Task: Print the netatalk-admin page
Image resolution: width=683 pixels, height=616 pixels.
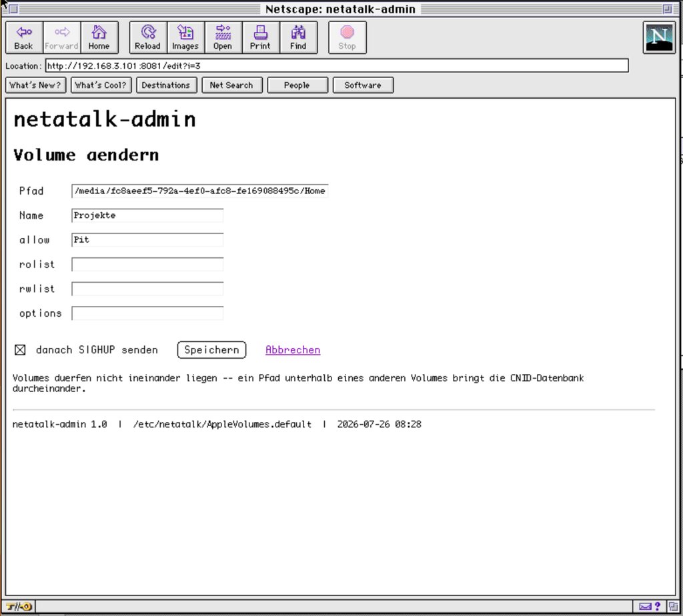Action: tap(260, 37)
